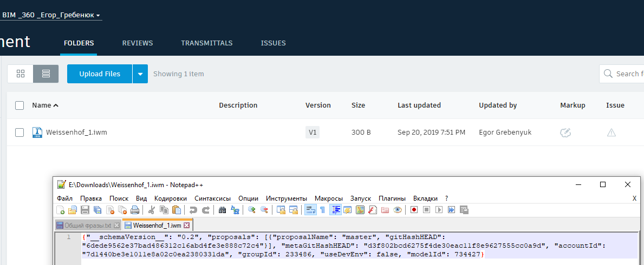Switch to REVIEWS tab in BIM 360
This screenshot has width=644, height=265.
(x=138, y=43)
